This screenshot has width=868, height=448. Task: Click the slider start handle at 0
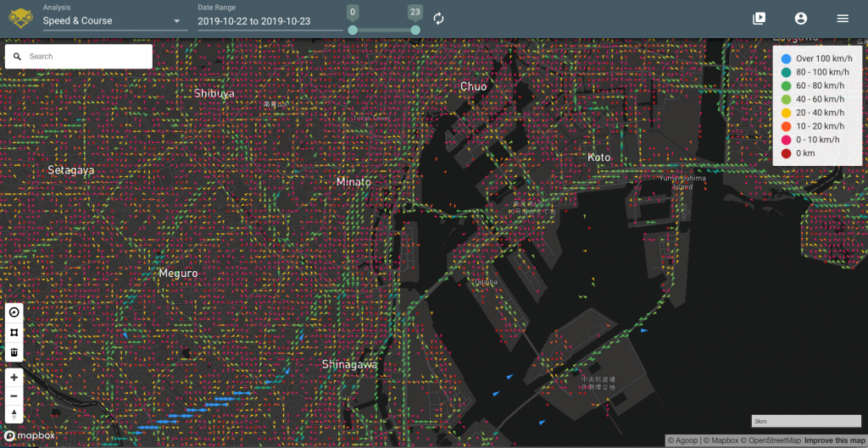point(353,30)
